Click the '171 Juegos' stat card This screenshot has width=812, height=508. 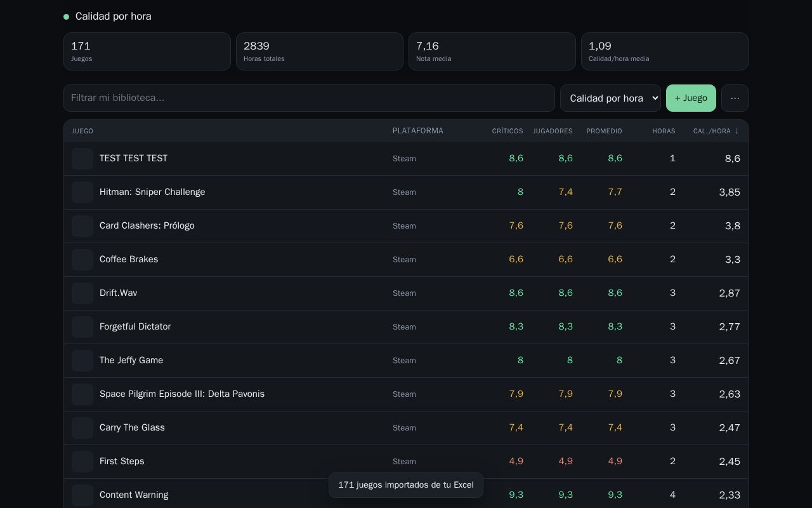[x=147, y=51]
